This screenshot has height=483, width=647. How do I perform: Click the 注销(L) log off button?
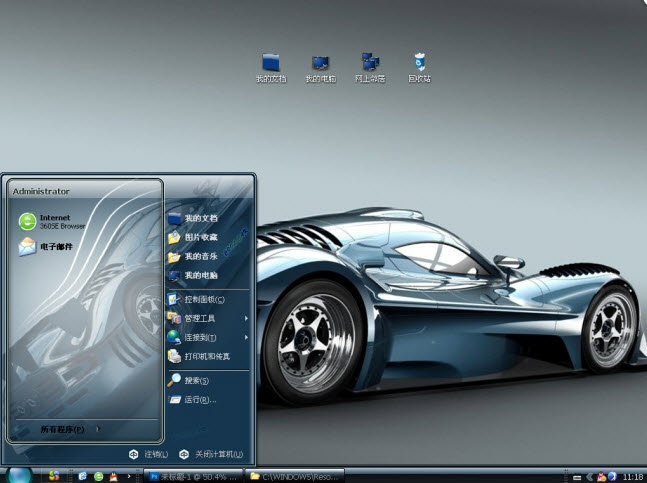coord(148,454)
